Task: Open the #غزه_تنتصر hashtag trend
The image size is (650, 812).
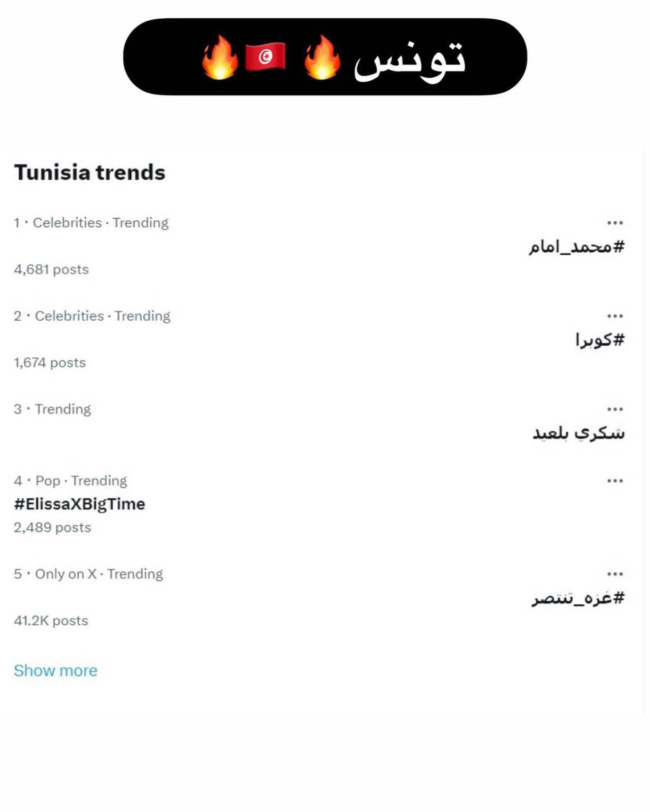Action: [x=578, y=598]
